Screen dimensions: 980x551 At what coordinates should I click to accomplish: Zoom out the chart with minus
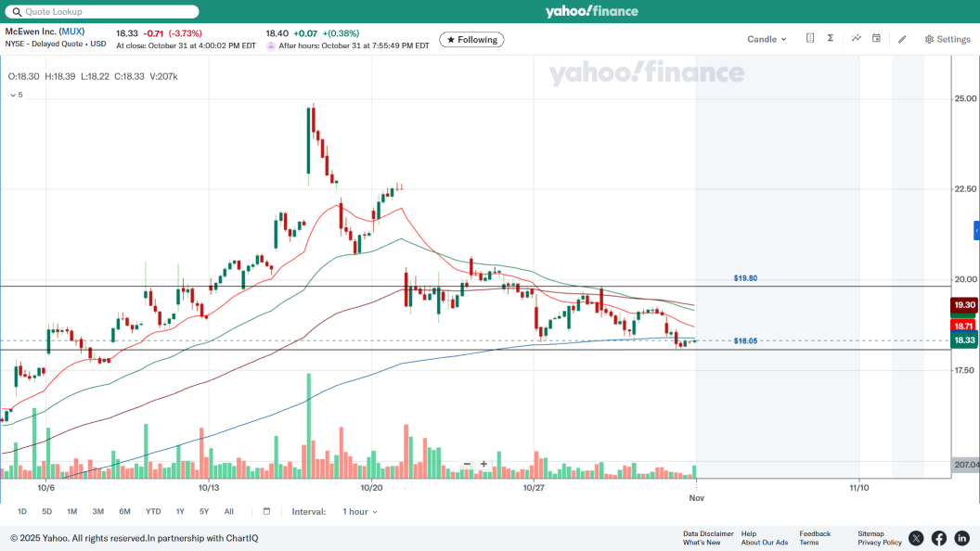[x=467, y=464]
